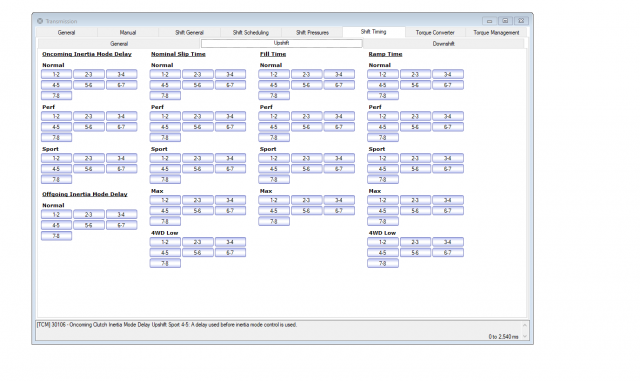
Task: Open Ramp Time Max 7-8 table
Action: (x=382, y=221)
